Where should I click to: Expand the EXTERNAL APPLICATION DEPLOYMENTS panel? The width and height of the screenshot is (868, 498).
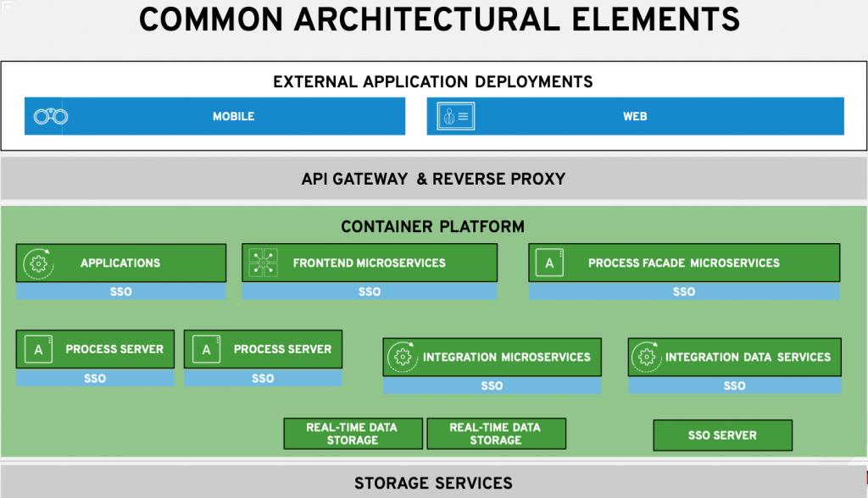click(433, 81)
